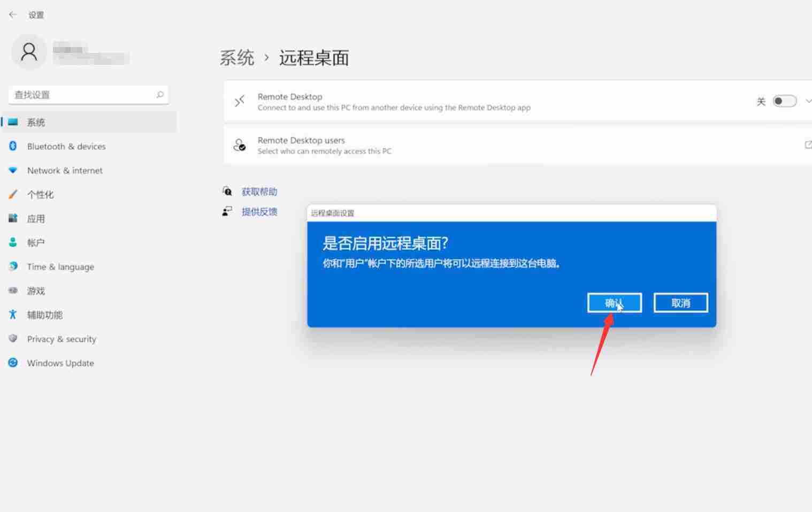The image size is (812, 512).
Task: Open the 获取帮助 link
Action: coord(259,191)
